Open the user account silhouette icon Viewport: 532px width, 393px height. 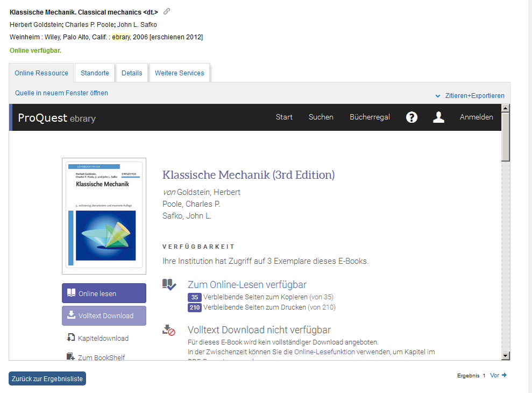[x=438, y=117]
